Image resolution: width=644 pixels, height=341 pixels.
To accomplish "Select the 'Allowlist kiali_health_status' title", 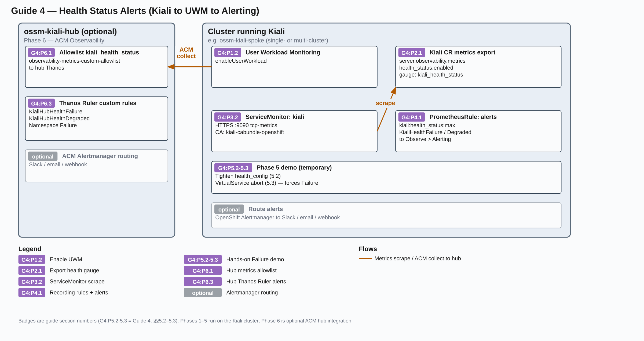I will pos(99,52).
